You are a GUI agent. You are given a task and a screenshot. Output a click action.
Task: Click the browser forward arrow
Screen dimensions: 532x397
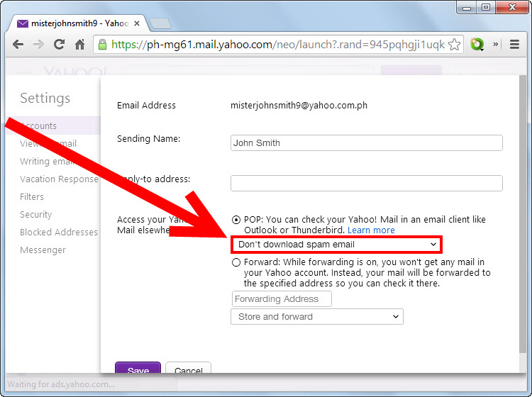pos(38,45)
